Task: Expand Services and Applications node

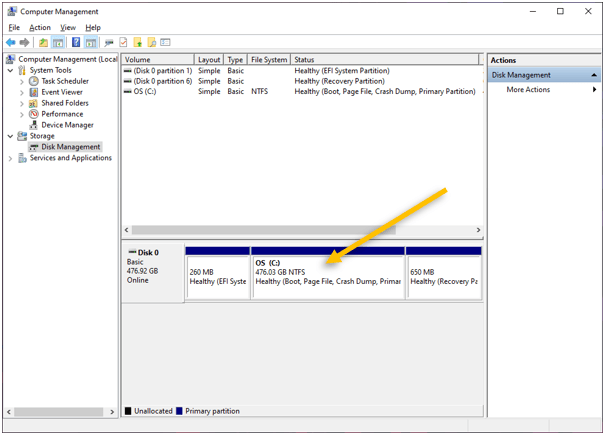Action: (x=10, y=158)
